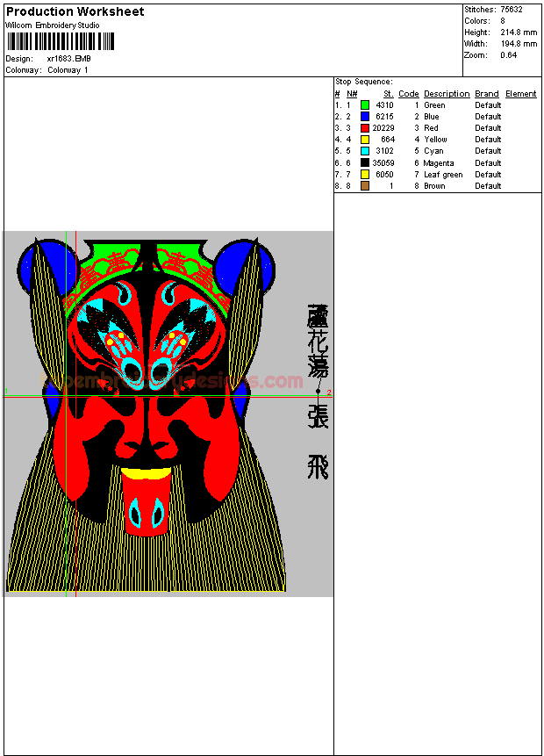Click the stitch count '20229' for Red
544x756 pixels.
pyautogui.click(x=383, y=128)
